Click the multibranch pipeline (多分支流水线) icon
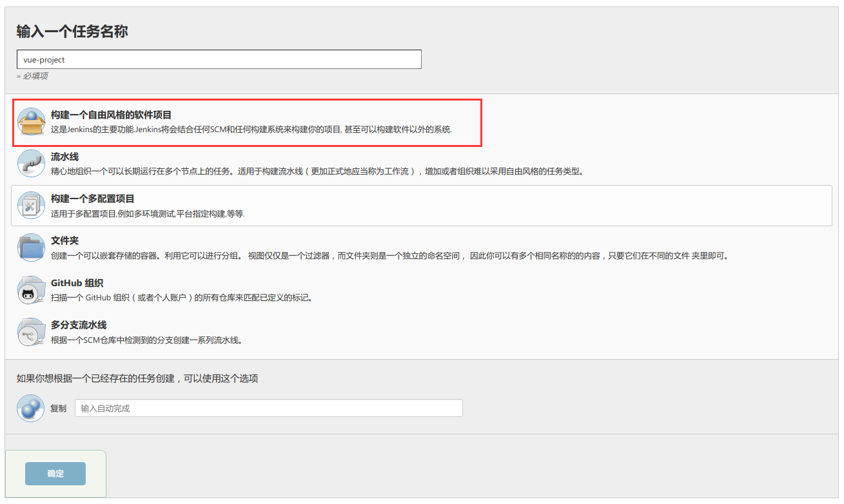 [31, 332]
